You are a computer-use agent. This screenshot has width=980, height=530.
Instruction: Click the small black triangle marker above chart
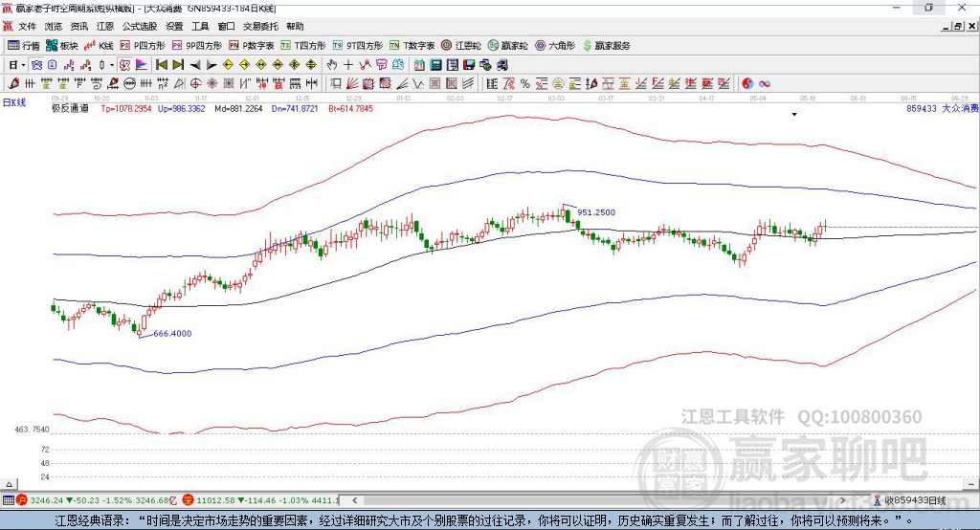794,115
